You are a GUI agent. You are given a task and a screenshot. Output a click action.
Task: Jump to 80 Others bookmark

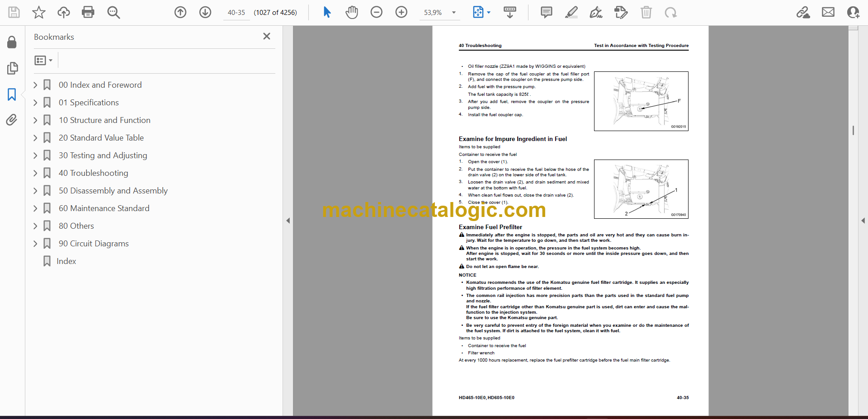click(x=76, y=226)
